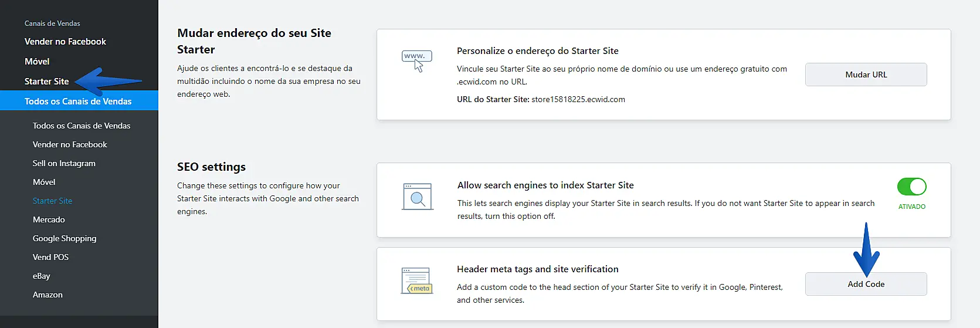Disable search engine indexing toggle
This screenshot has width=980, height=328.
coord(911,187)
